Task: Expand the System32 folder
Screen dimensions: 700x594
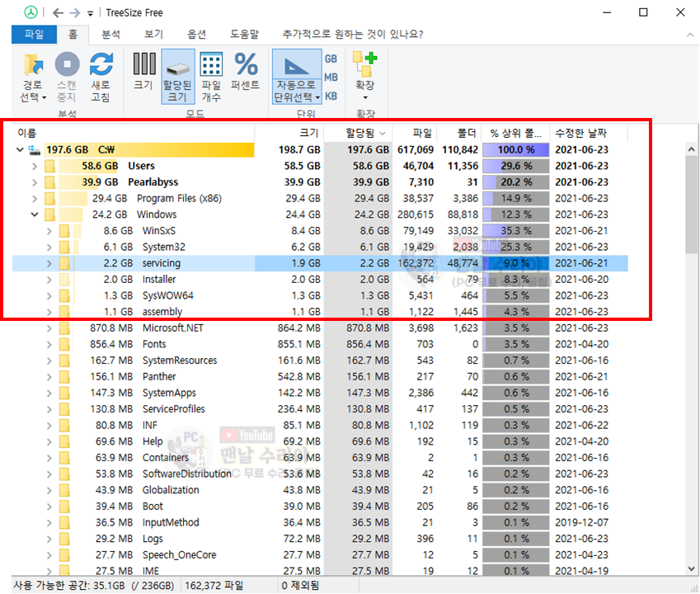Action: pyautogui.click(x=49, y=247)
